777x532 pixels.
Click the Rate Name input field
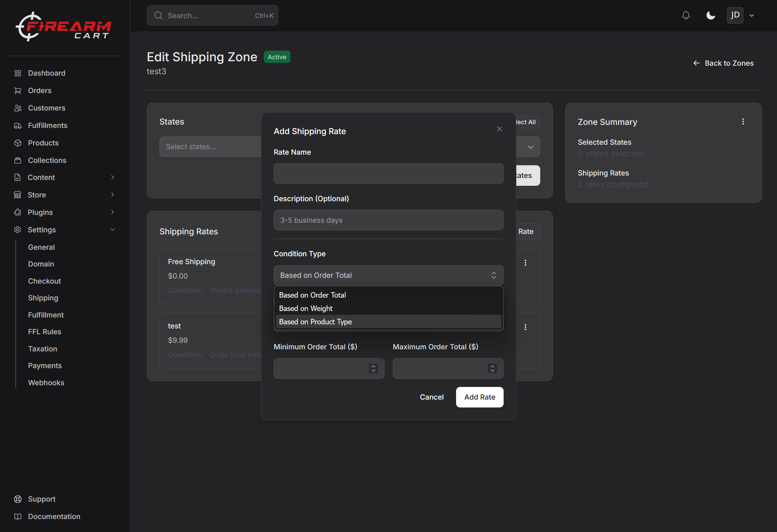388,173
